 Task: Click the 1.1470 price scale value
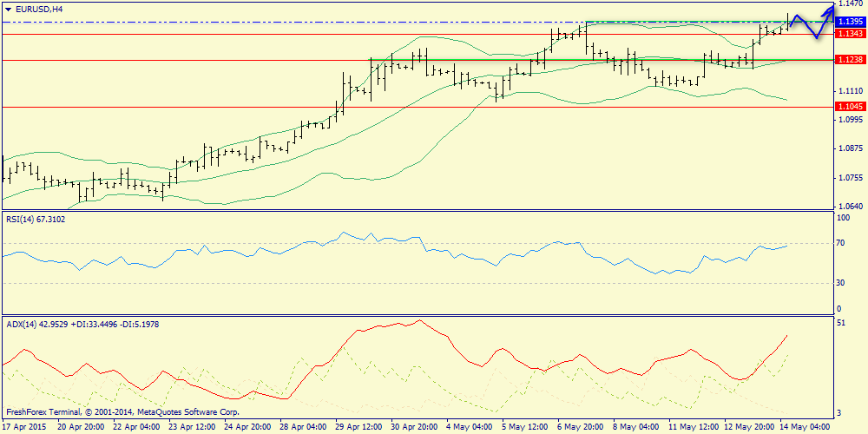tap(849, 5)
